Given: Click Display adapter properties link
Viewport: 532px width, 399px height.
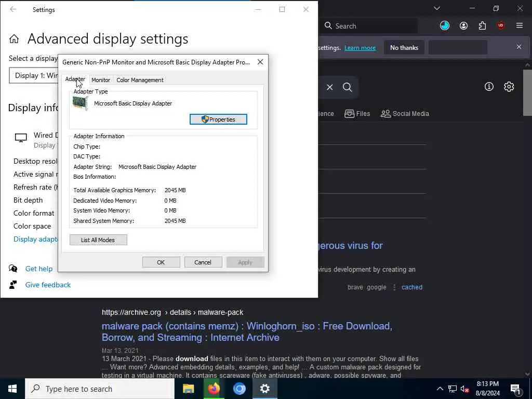Looking at the screenshot, I should 36,239.
